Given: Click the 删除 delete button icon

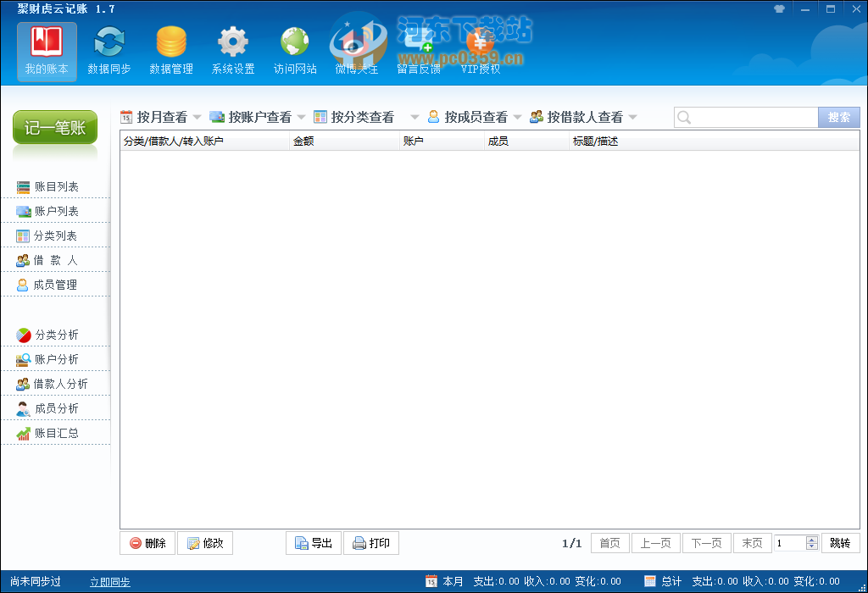Looking at the screenshot, I should [x=136, y=543].
